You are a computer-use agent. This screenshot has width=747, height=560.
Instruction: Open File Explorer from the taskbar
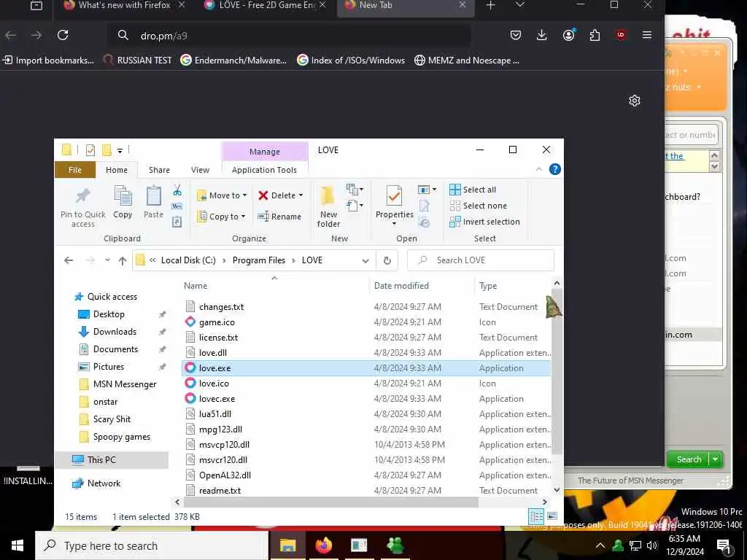(287, 545)
